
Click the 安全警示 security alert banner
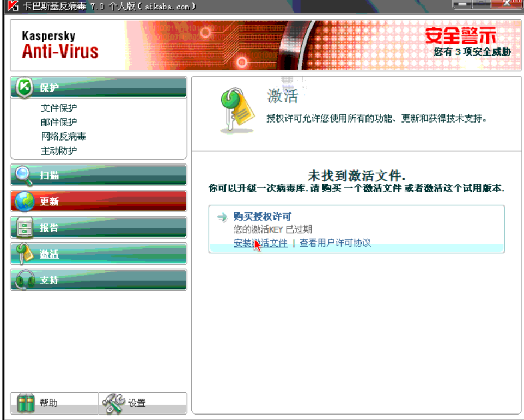(460, 36)
